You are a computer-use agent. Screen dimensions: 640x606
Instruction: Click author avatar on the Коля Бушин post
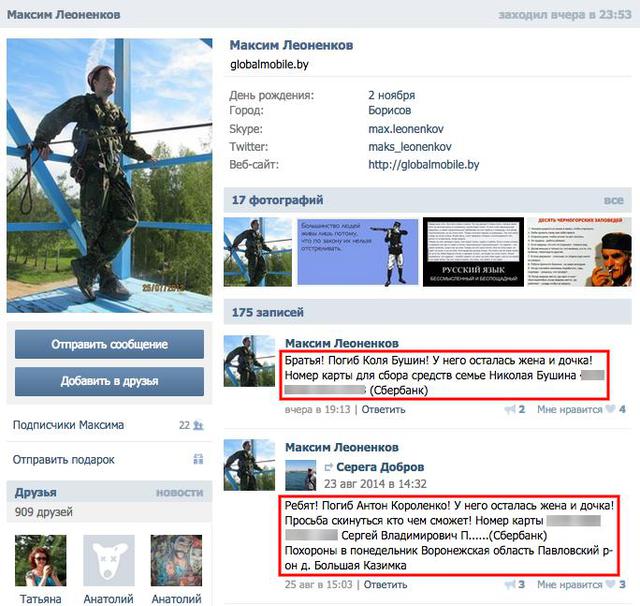249,361
